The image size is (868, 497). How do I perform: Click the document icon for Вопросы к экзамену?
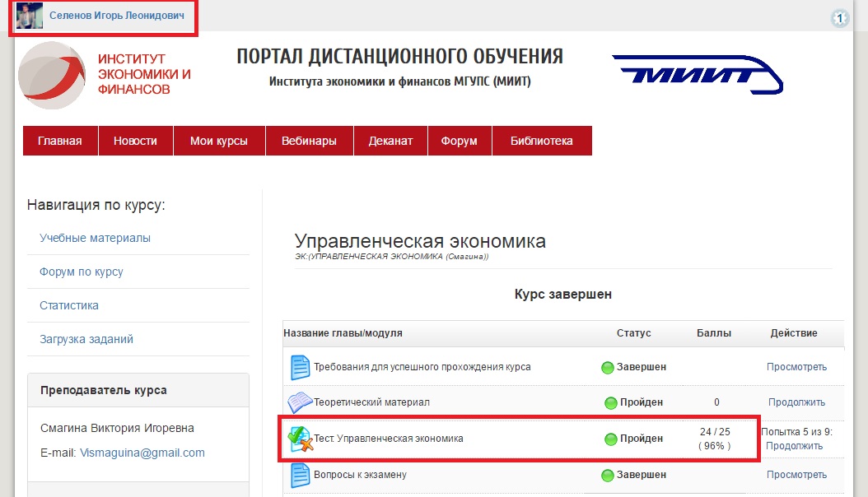pyautogui.click(x=299, y=475)
